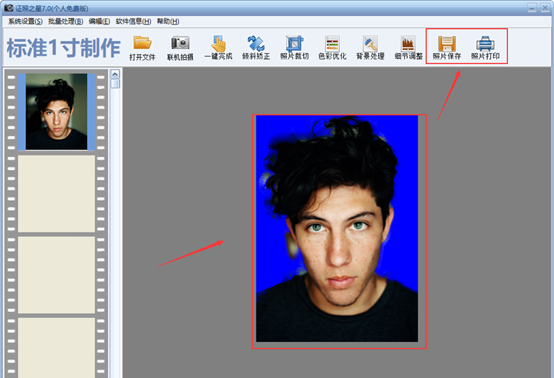This screenshot has width=554, height=378.
Task: Open the 帮助(H) menu
Action: pos(168,22)
